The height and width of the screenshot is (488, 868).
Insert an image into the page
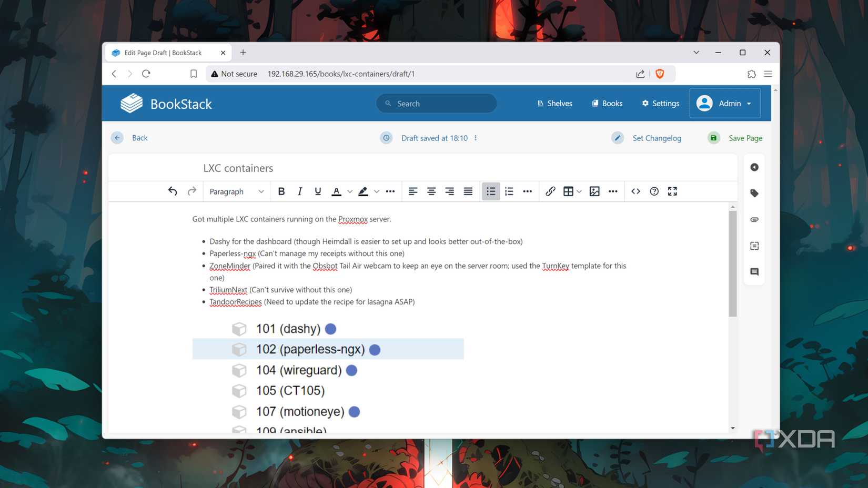point(594,191)
